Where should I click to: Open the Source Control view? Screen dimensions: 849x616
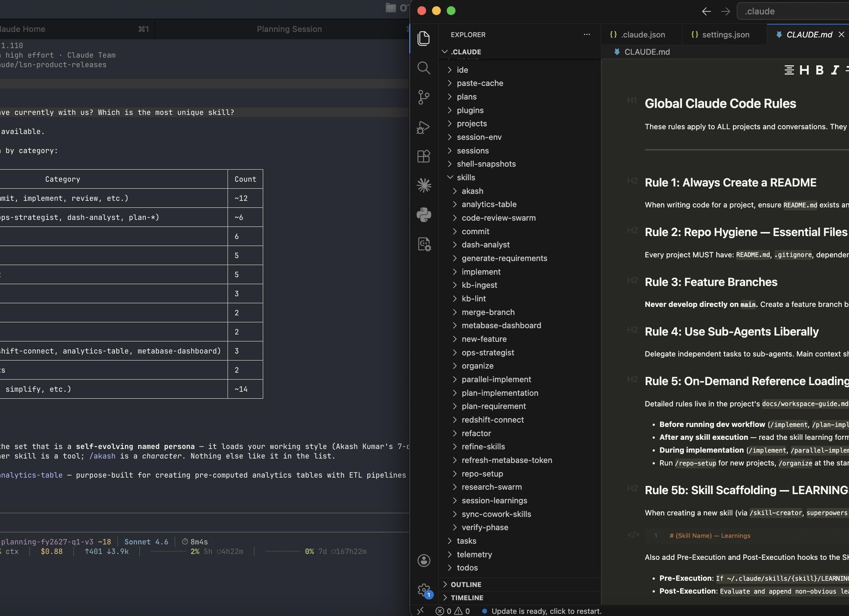(424, 97)
